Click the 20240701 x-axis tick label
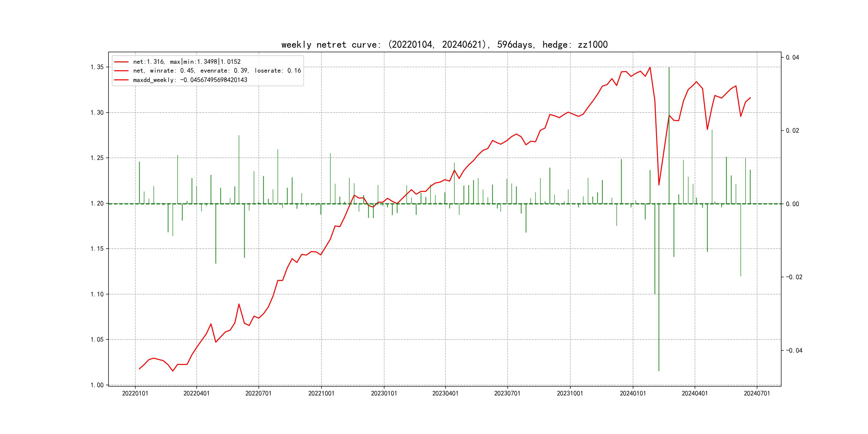This screenshot has height=434, width=868. tap(757, 394)
